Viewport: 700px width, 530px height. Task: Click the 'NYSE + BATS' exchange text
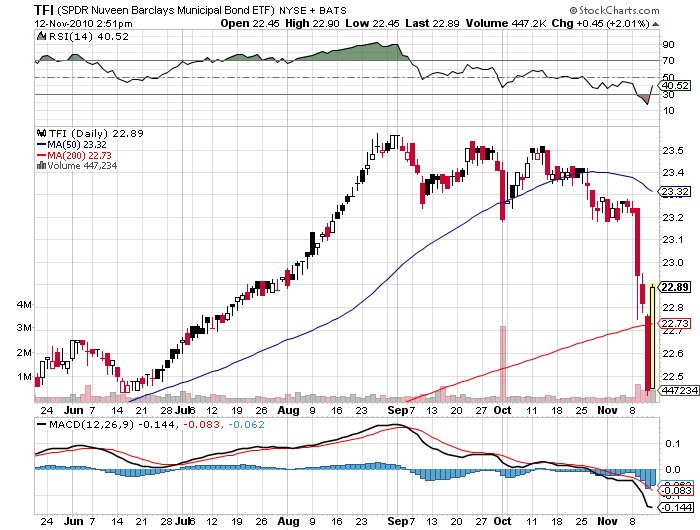(x=313, y=10)
